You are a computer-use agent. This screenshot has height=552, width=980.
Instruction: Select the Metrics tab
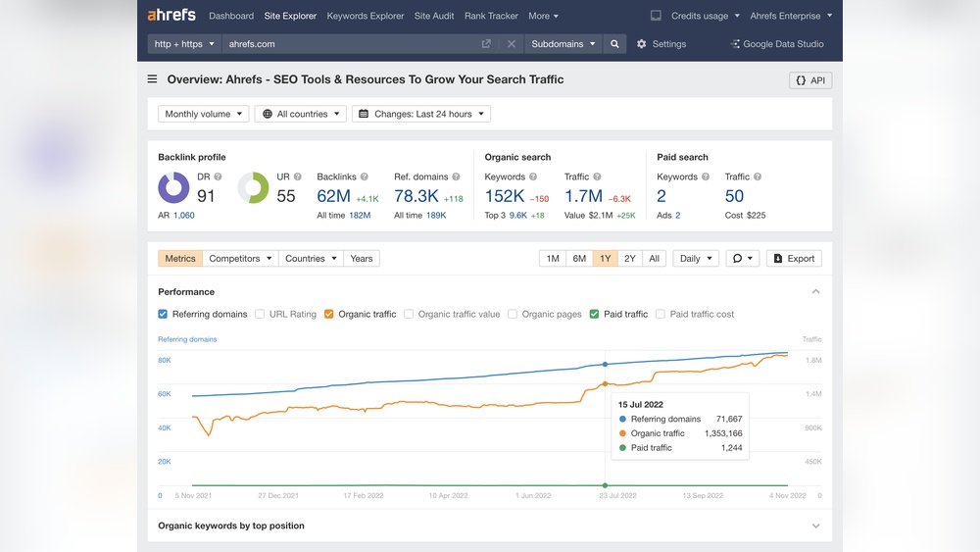[180, 258]
